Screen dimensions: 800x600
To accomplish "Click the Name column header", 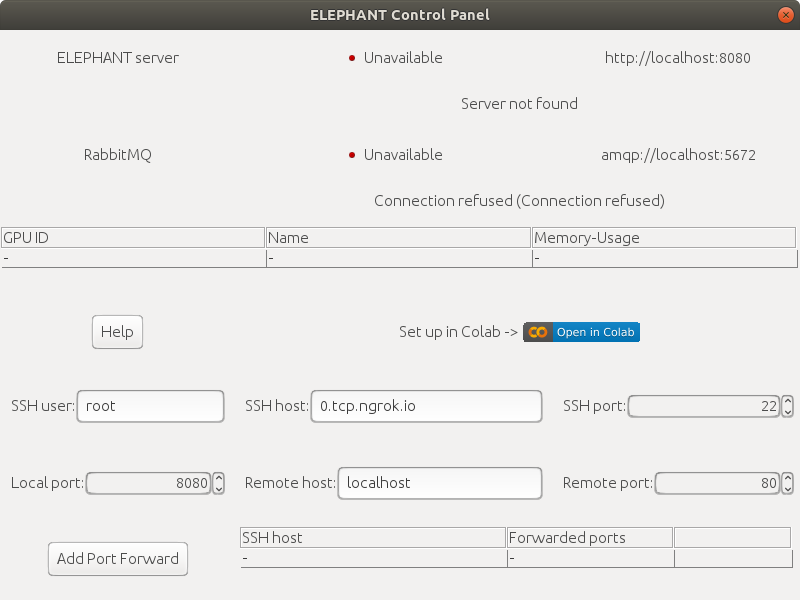I will (398, 238).
